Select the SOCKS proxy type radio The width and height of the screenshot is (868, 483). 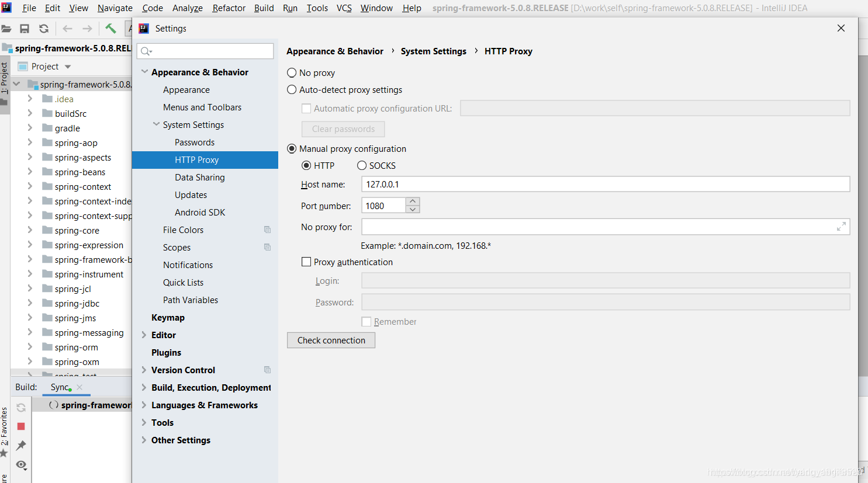(x=362, y=166)
